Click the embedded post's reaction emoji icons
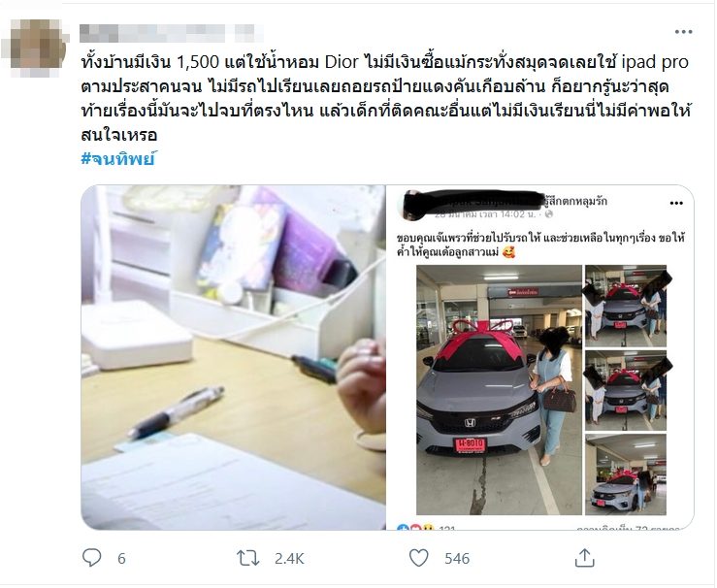 (x=415, y=528)
